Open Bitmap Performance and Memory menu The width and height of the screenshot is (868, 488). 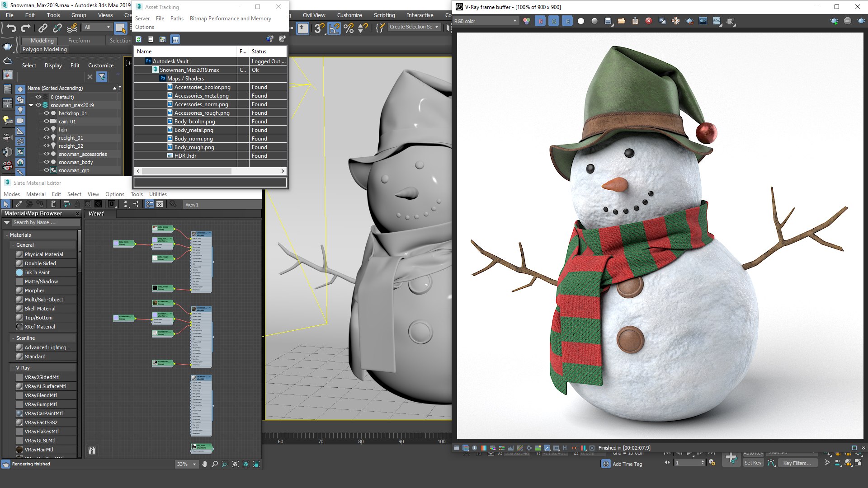pyautogui.click(x=230, y=19)
